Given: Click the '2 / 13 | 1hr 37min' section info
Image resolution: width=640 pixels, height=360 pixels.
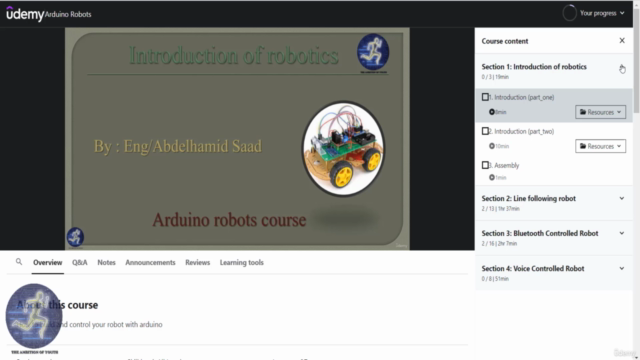Looking at the screenshot, I should [500, 209].
